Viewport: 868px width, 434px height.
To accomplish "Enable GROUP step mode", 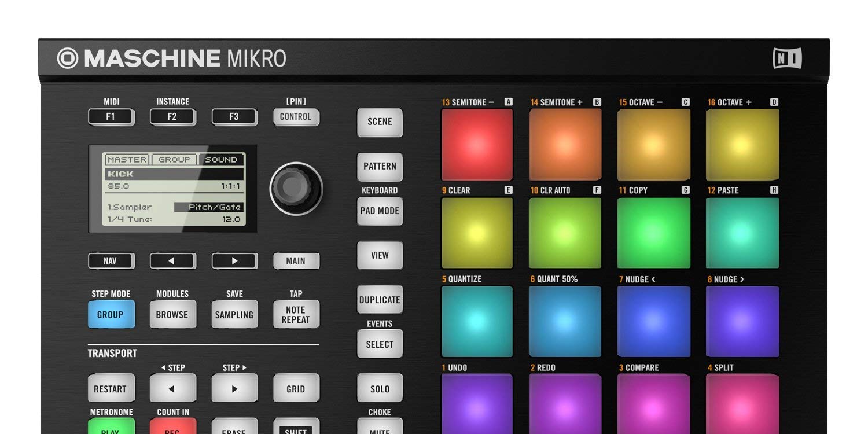I will tap(111, 314).
